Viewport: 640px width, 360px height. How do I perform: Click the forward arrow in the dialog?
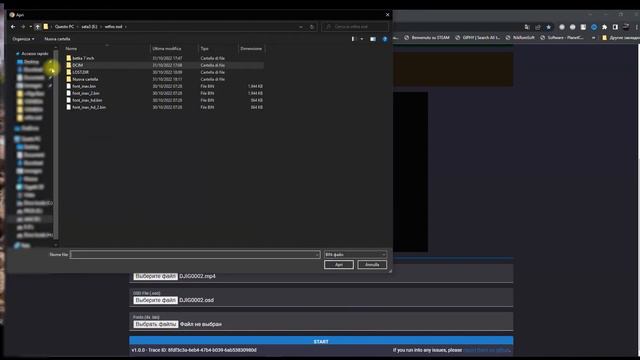[x=23, y=27]
